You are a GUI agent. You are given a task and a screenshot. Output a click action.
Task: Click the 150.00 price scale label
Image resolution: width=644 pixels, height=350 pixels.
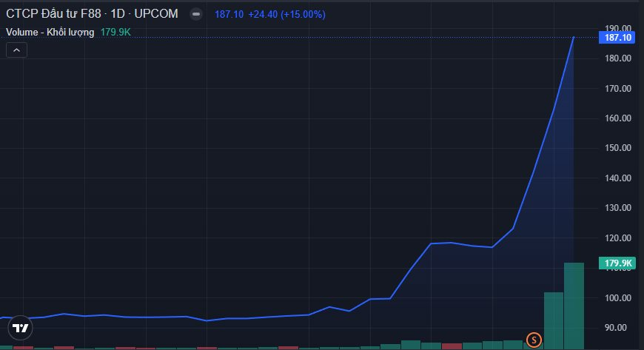pyautogui.click(x=617, y=148)
